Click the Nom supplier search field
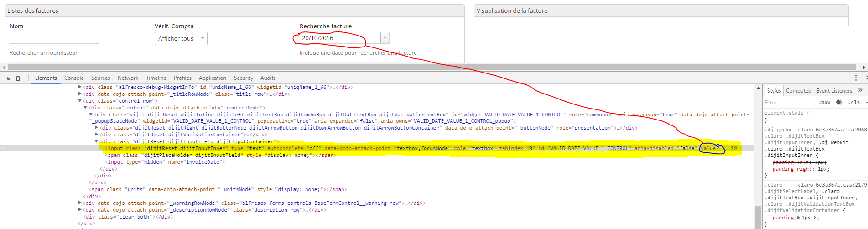This screenshot has width=868, height=229. (54, 38)
